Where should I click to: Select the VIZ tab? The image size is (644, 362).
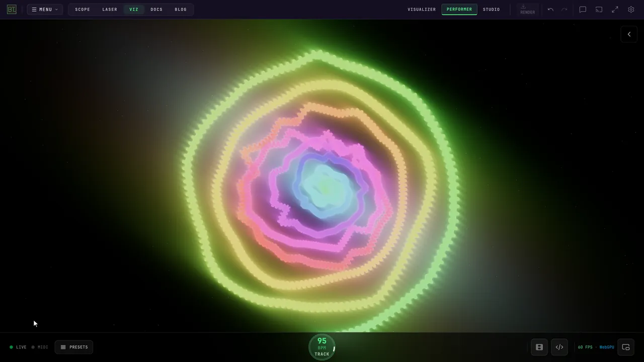click(x=134, y=10)
